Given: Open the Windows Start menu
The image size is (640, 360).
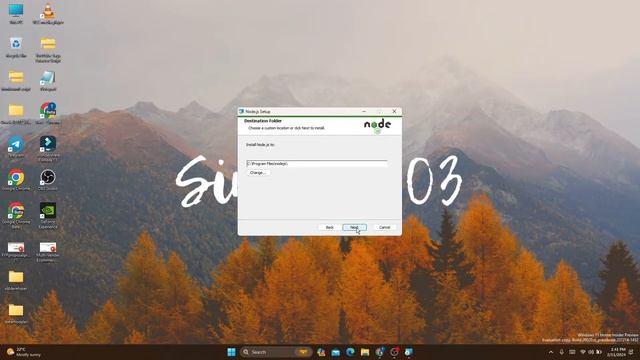Looking at the screenshot, I should (x=231, y=352).
